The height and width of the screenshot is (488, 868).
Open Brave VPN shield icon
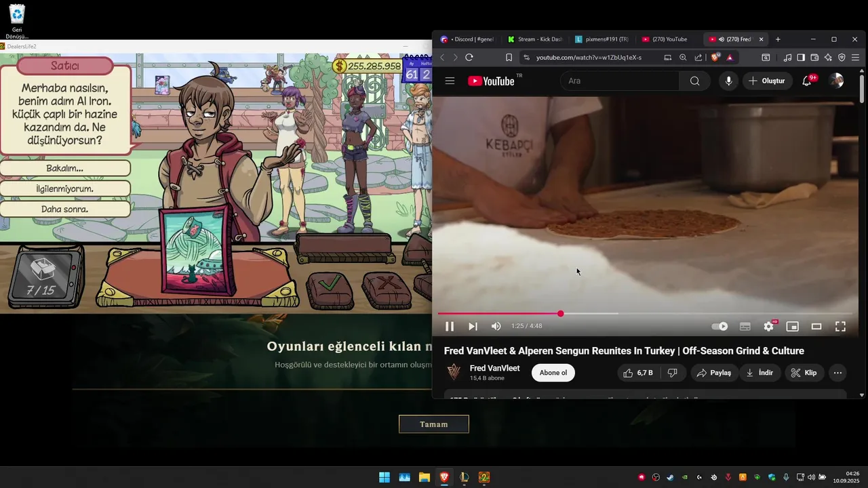click(842, 58)
